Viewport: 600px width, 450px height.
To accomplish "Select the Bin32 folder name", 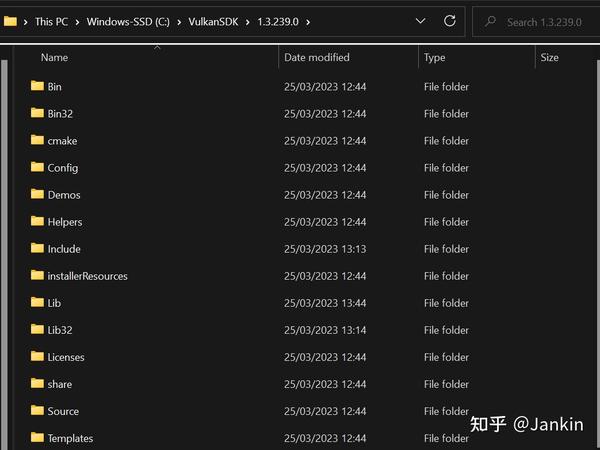I will tap(60, 114).
